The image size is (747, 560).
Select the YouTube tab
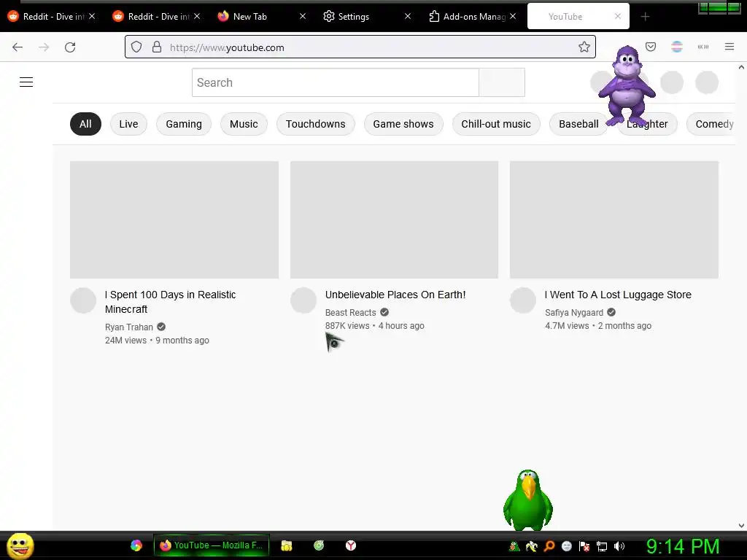(x=578, y=17)
